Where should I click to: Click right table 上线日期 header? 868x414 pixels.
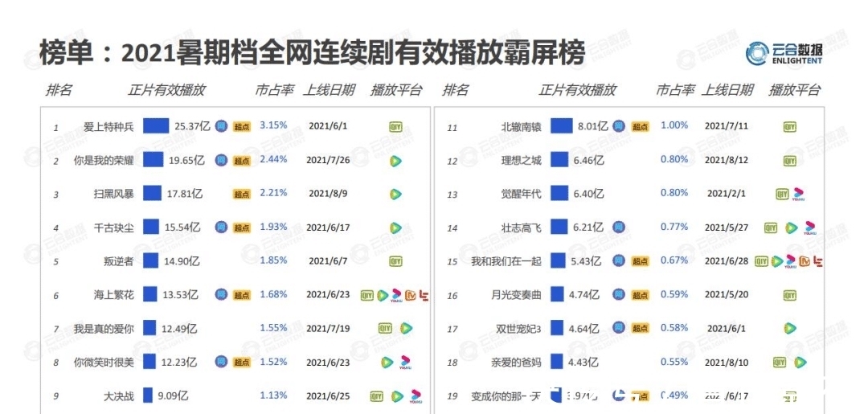click(727, 90)
